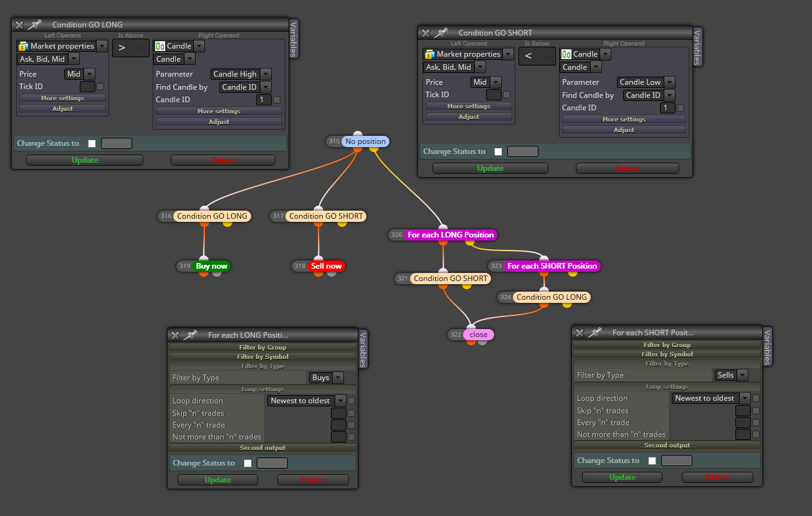
Task: Click Market properties icon in GO SHORT panel
Action: tap(429, 54)
